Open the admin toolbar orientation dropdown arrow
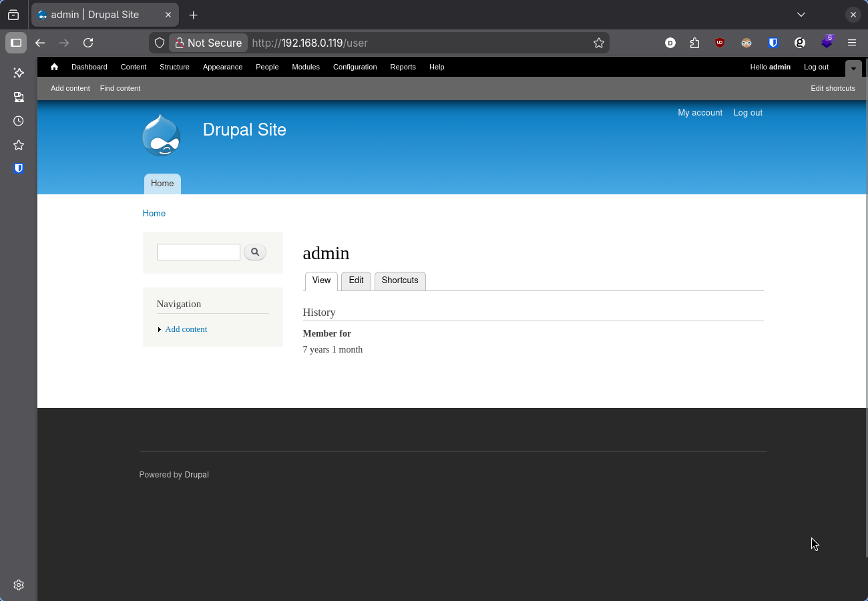 click(x=853, y=69)
